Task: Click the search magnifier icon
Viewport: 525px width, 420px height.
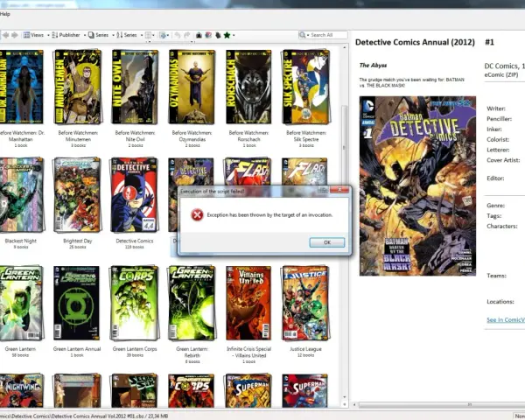Action: tap(303, 35)
